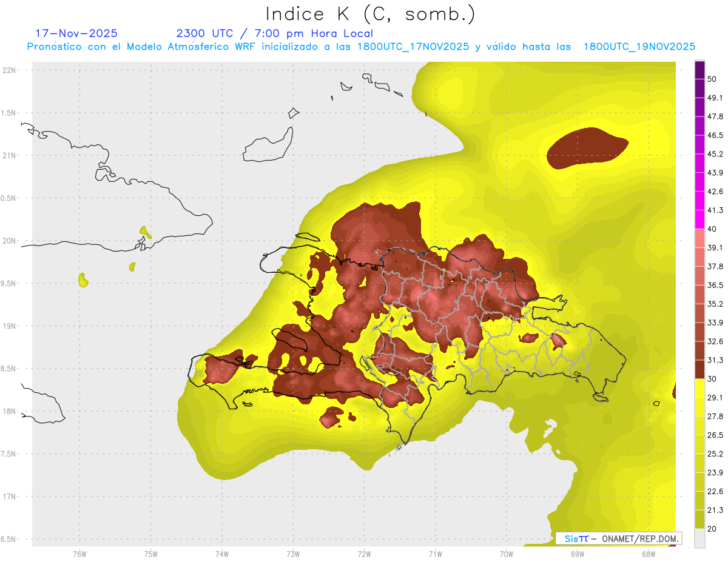Pick the "22.6" value on the color scale
The image size is (728, 562).
point(715,492)
